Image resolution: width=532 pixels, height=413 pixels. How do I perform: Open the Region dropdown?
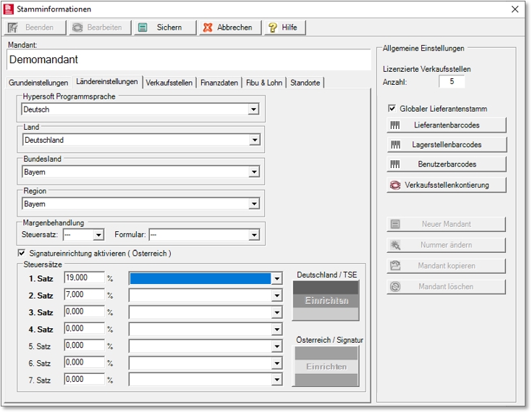point(254,204)
